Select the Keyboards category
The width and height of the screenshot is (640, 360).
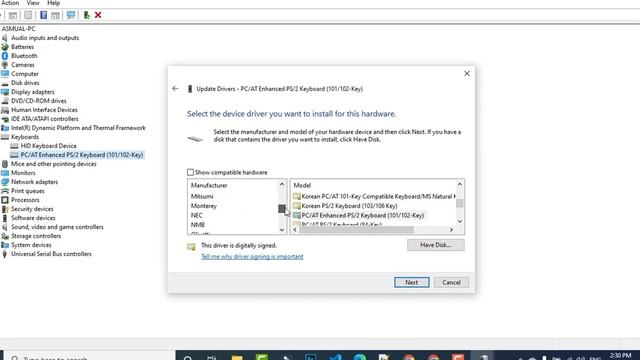coord(25,137)
